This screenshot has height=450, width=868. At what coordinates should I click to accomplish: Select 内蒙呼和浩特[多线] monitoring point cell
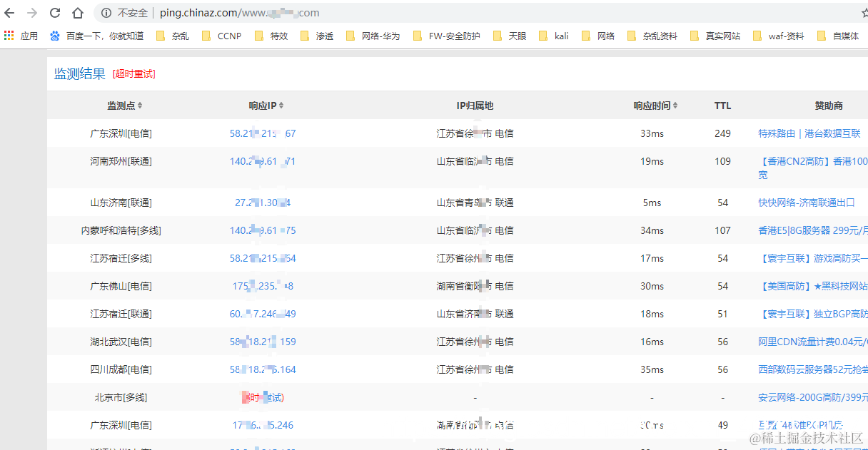(121, 230)
